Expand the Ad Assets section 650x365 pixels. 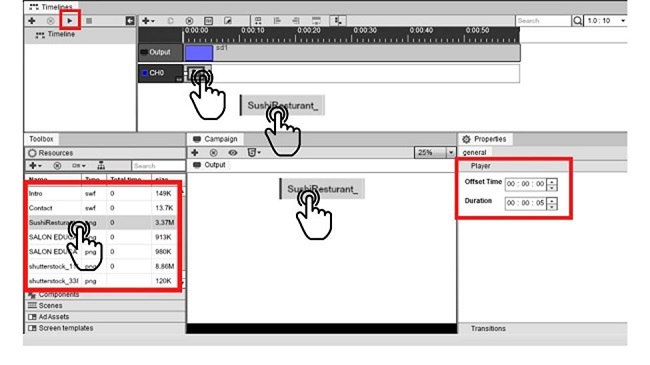pyautogui.click(x=105, y=317)
